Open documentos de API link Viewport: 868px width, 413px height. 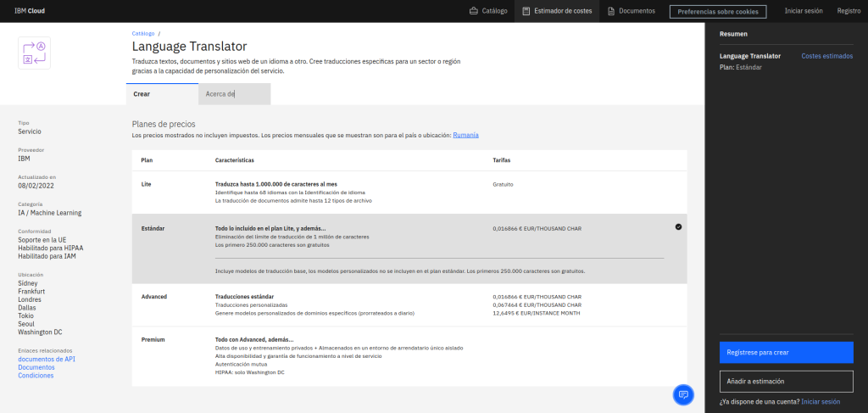pos(47,359)
